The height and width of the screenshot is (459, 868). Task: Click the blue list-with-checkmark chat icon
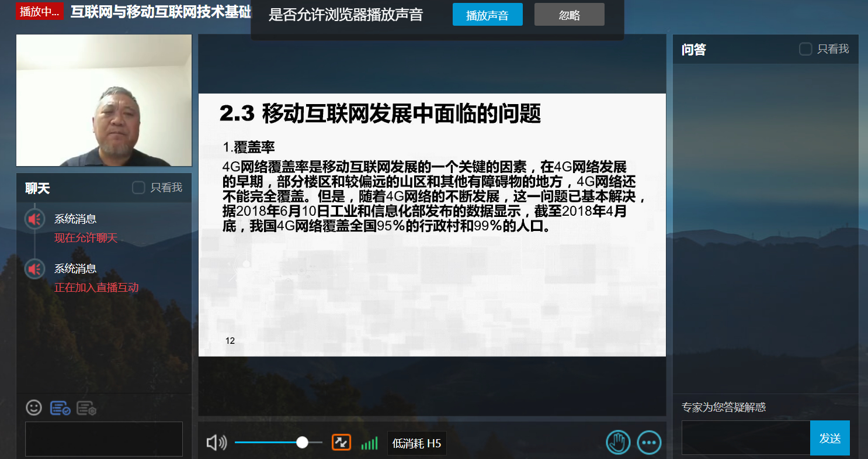60,408
